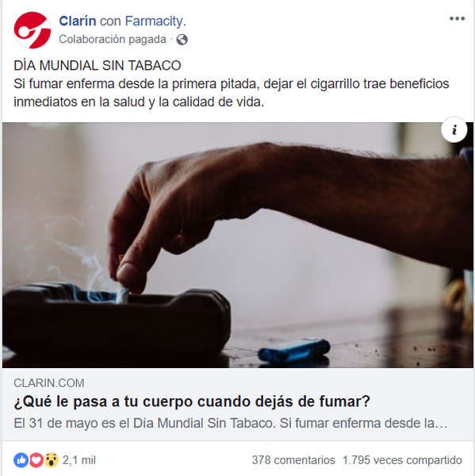Open the info icon on the image

[454, 129]
